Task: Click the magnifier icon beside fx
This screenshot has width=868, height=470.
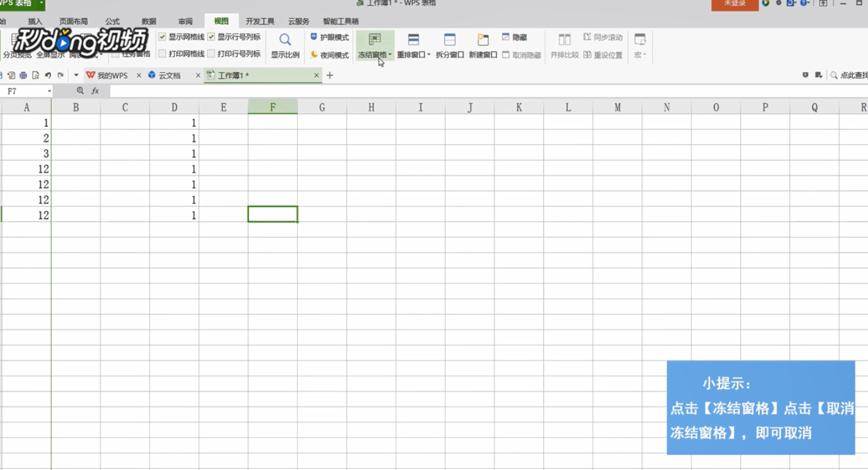Action: 80,91
